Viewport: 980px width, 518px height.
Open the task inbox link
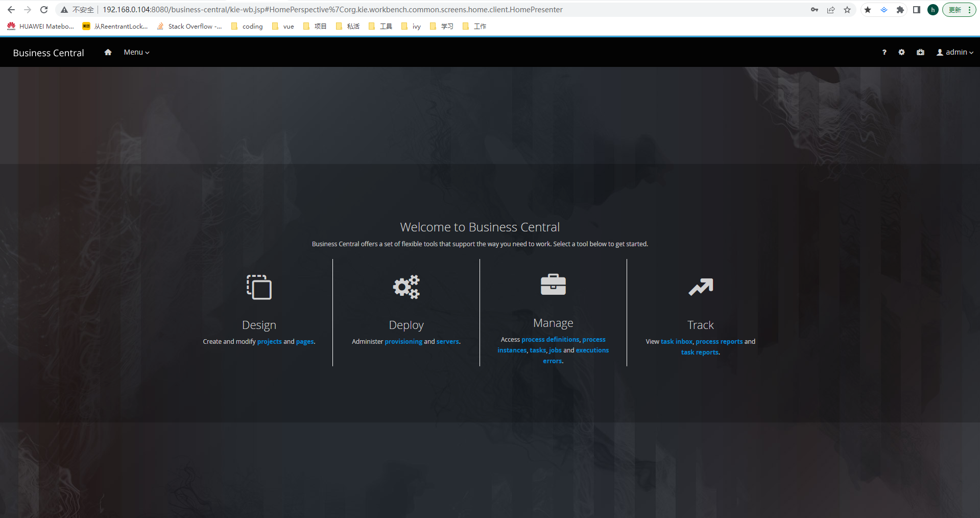click(676, 342)
